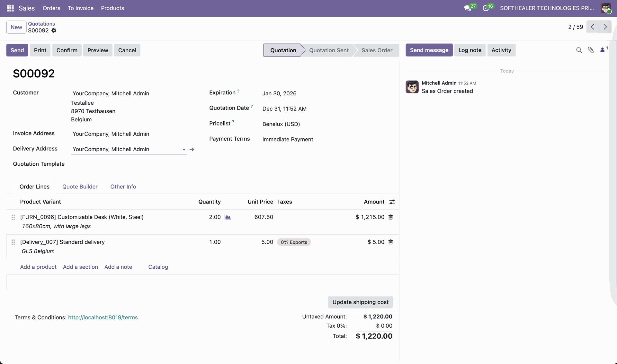Switch to the Other Info tab
617x364 pixels.
pos(123,187)
